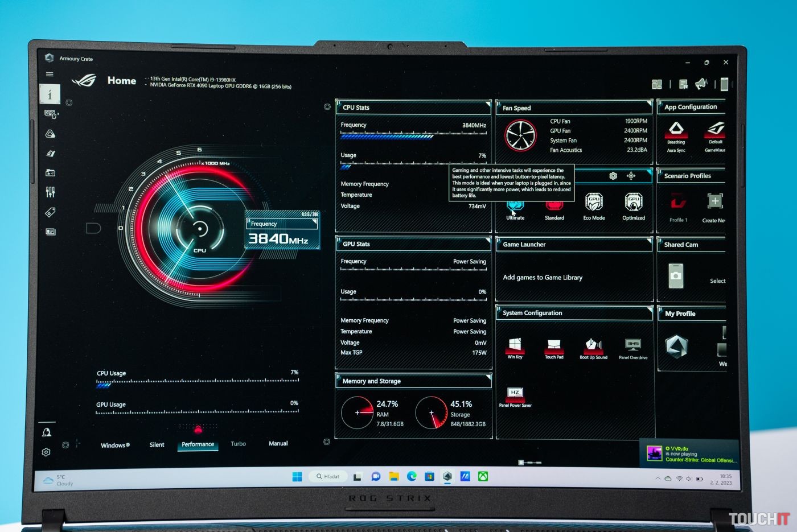
Task: Open the Aura Sync sidebar icon
Action: (50, 134)
